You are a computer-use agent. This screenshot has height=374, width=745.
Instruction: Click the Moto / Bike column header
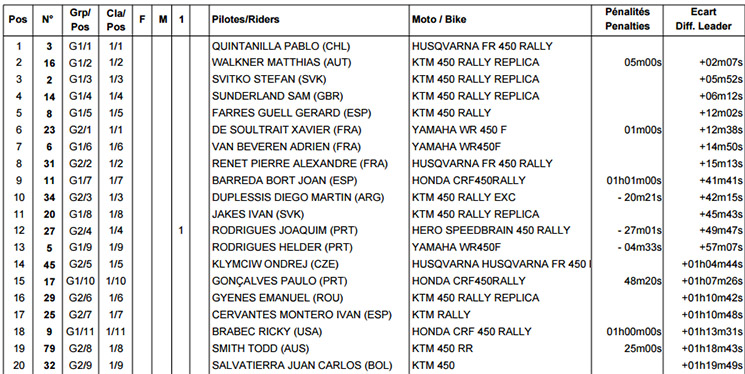click(439, 19)
